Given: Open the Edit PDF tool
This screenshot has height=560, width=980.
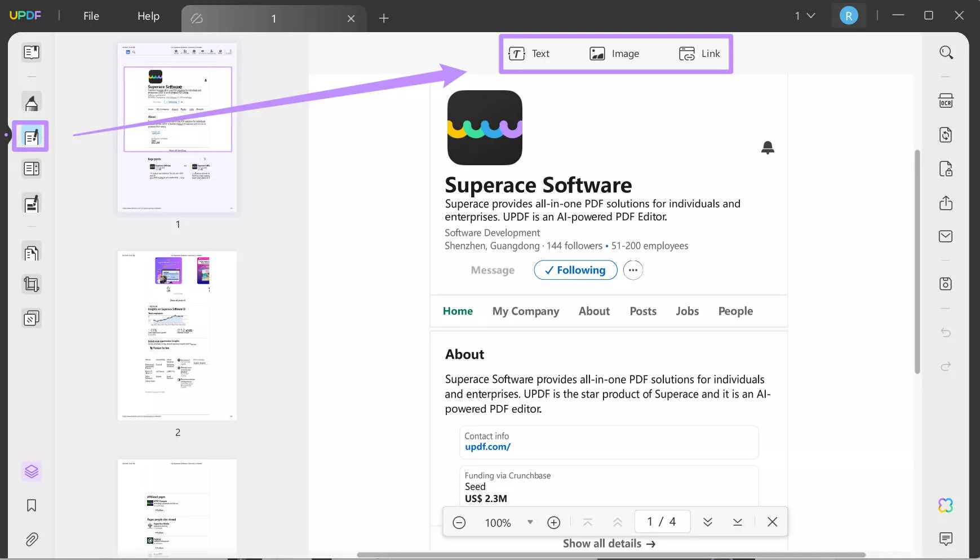Looking at the screenshot, I should pos(32,136).
